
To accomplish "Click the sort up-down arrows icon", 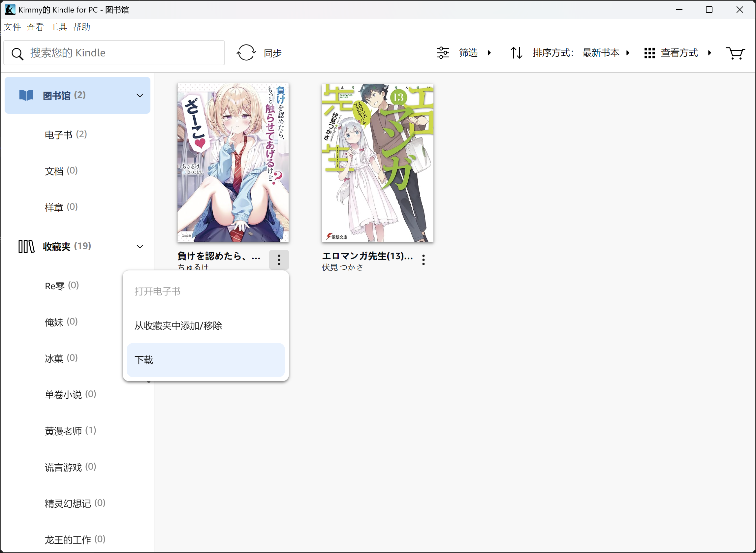I will [516, 53].
